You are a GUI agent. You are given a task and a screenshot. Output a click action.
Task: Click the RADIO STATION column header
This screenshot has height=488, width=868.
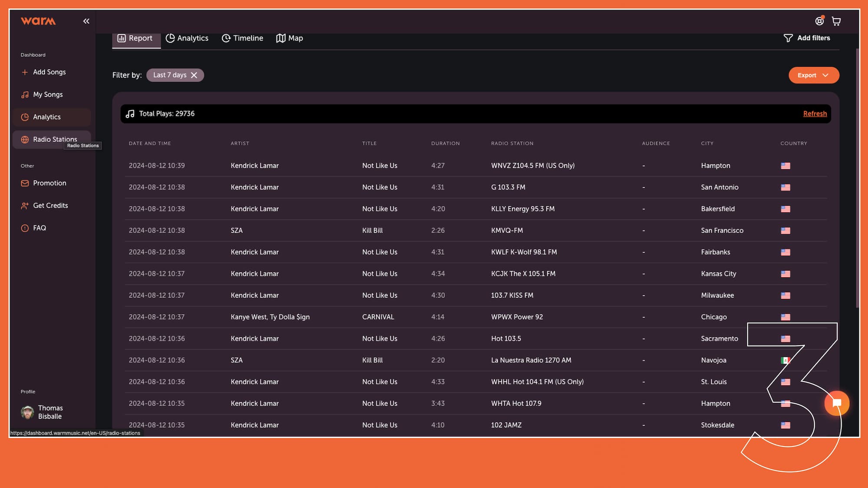[512, 144]
